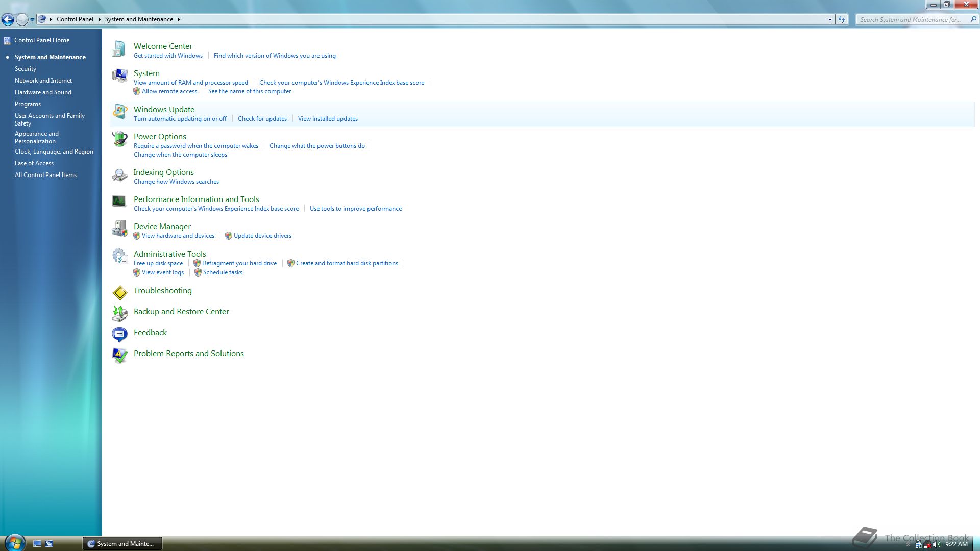Click the Device Manager icon
This screenshot has width=980, height=551.
[120, 229]
